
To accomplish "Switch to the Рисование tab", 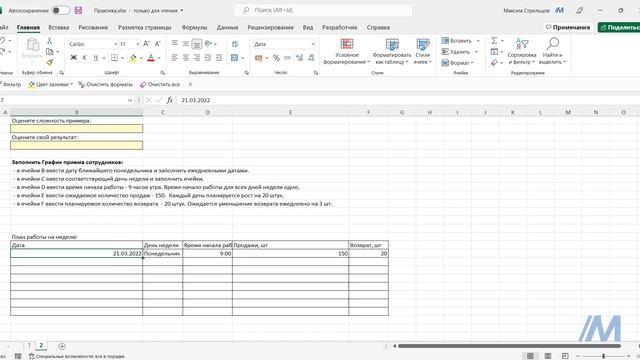I will click(x=93, y=27).
